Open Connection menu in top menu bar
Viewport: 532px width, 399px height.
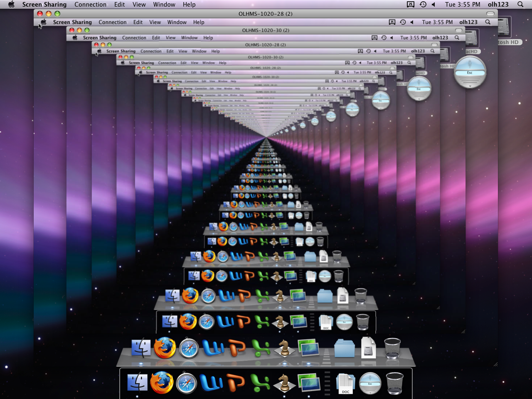click(x=91, y=5)
